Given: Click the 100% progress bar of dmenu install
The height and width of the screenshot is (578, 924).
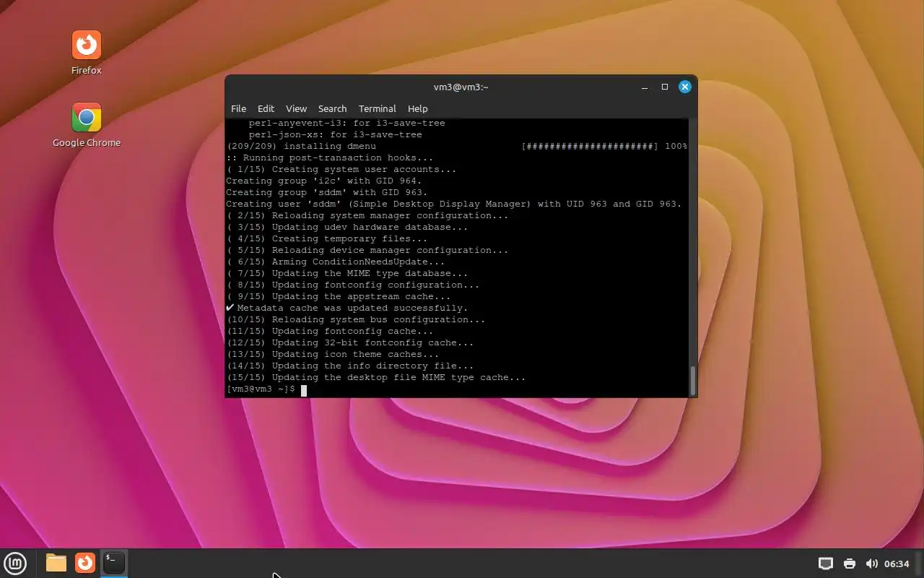Looking at the screenshot, I should (604, 147).
